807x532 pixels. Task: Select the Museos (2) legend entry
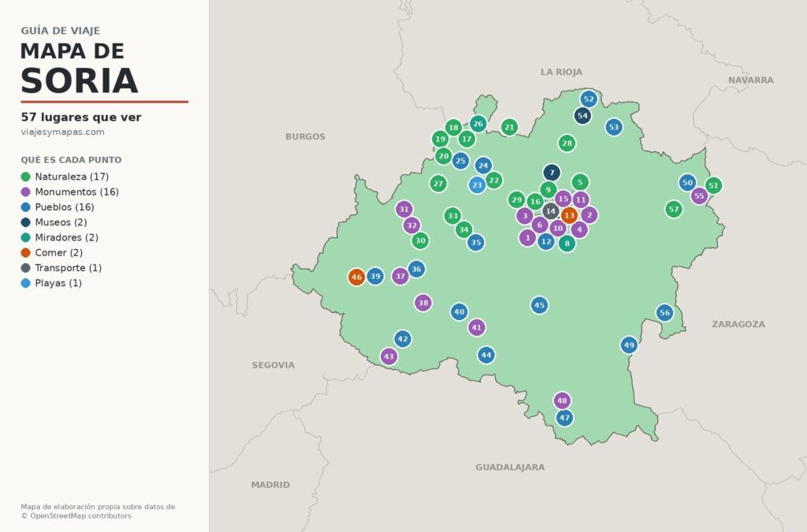pos(54,222)
